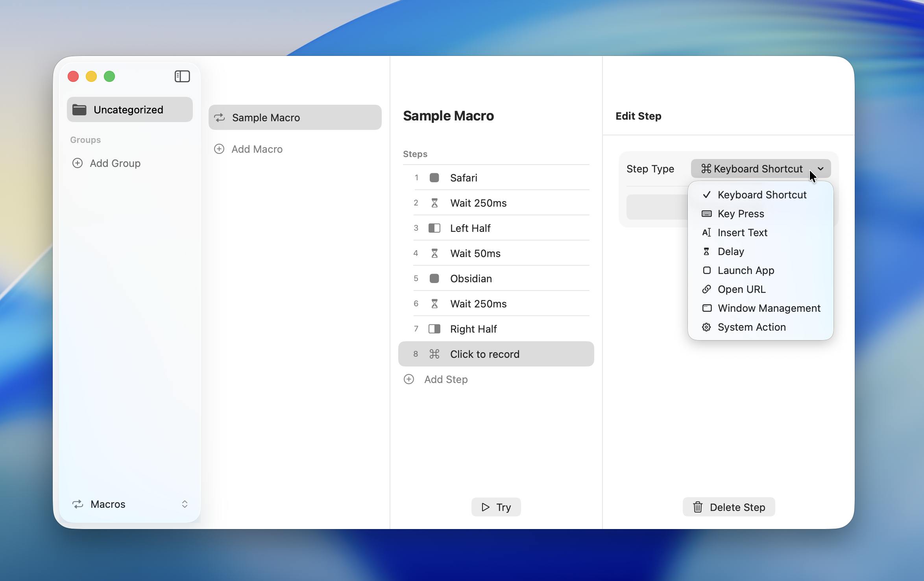924x581 pixels.
Task: Click the Safari app icon in step 1
Action: tap(434, 178)
